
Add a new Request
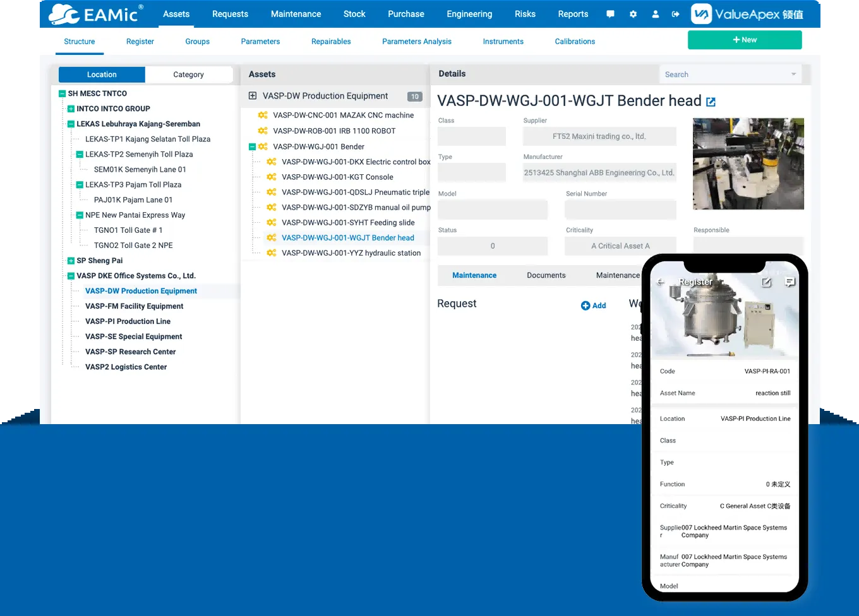click(593, 305)
